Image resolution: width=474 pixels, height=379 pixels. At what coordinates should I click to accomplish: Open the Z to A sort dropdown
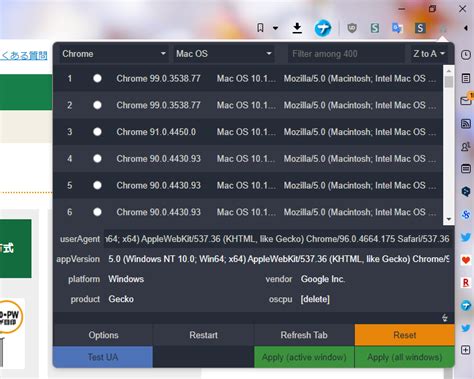(x=429, y=54)
